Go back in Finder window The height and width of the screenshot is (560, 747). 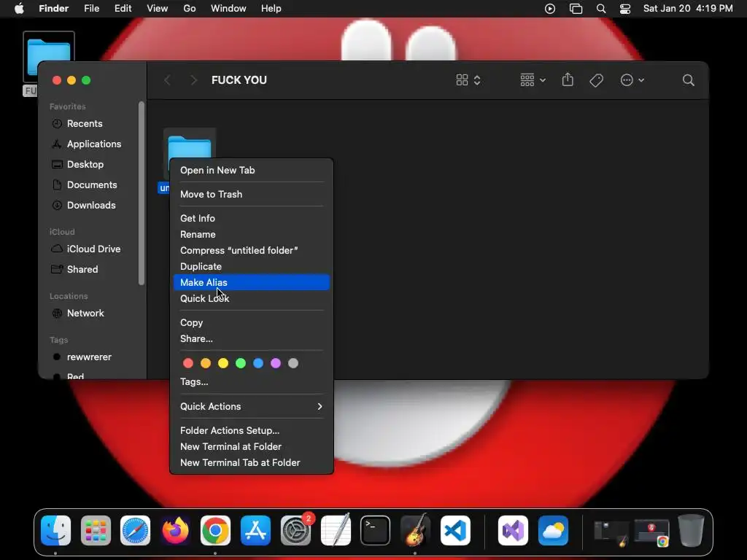tap(167, 80)
